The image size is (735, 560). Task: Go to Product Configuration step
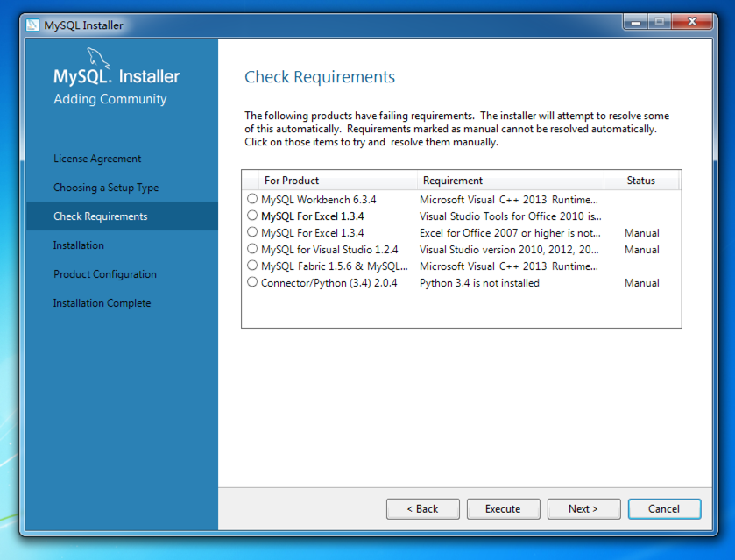point(105,274)
